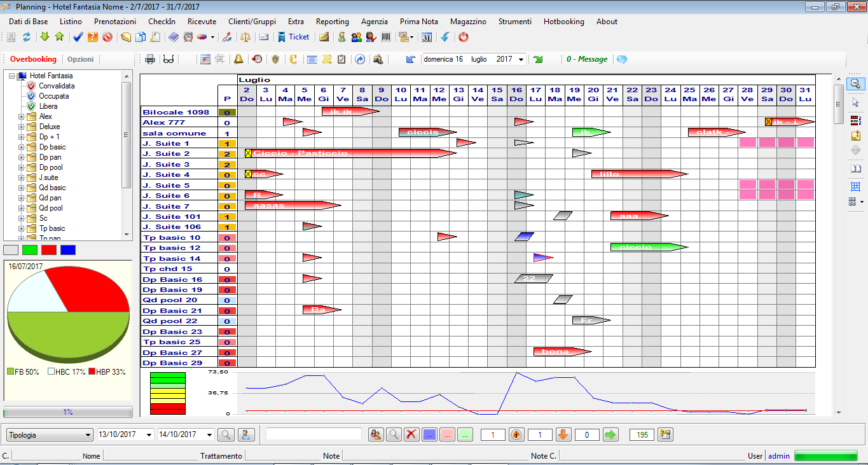The width and height of the screenshot is (868, 465).
Task: Select the blue color swatch in left panel
Action: point(67,250)
